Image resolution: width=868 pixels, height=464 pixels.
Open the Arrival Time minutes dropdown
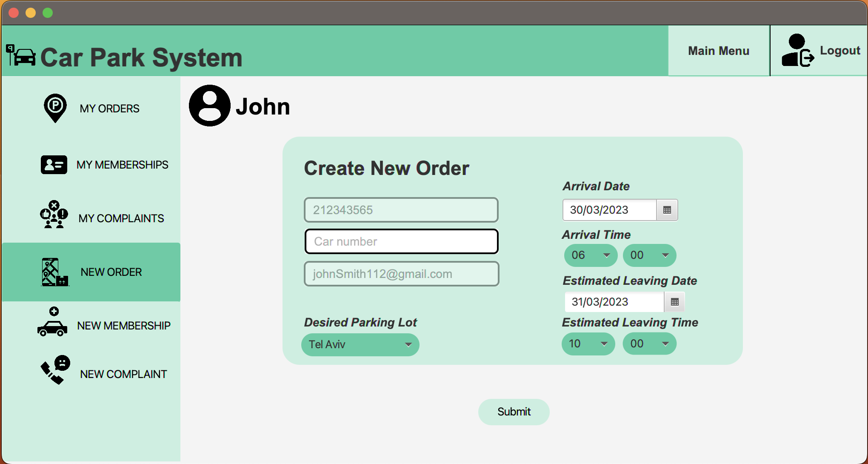click(649, 255)
